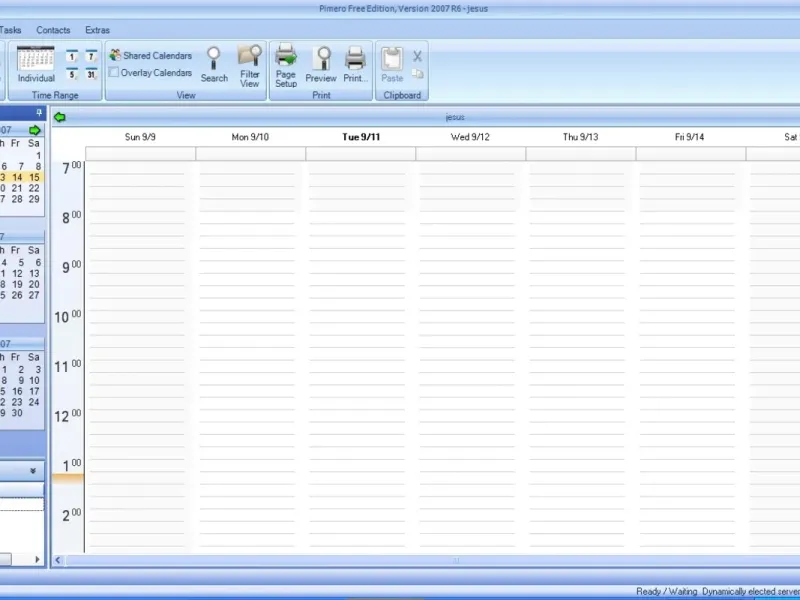
Task: Enable the Overlay Calendars checkbox
Action: click(x=114, y=72)
